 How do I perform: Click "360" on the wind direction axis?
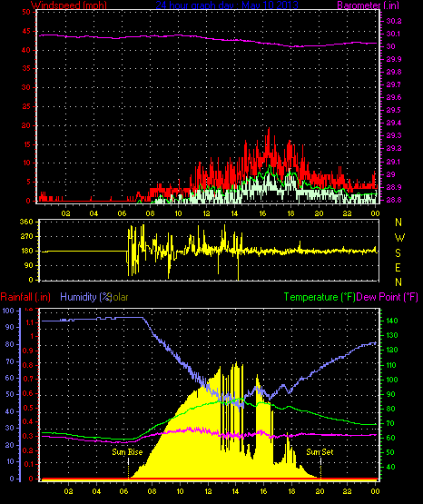pos(26,222)
